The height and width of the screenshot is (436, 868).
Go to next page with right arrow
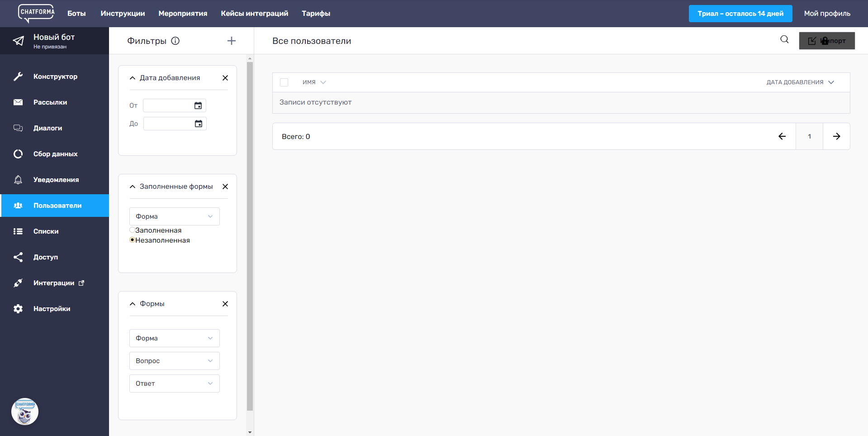pyautogui.click(x=837, y=136)
